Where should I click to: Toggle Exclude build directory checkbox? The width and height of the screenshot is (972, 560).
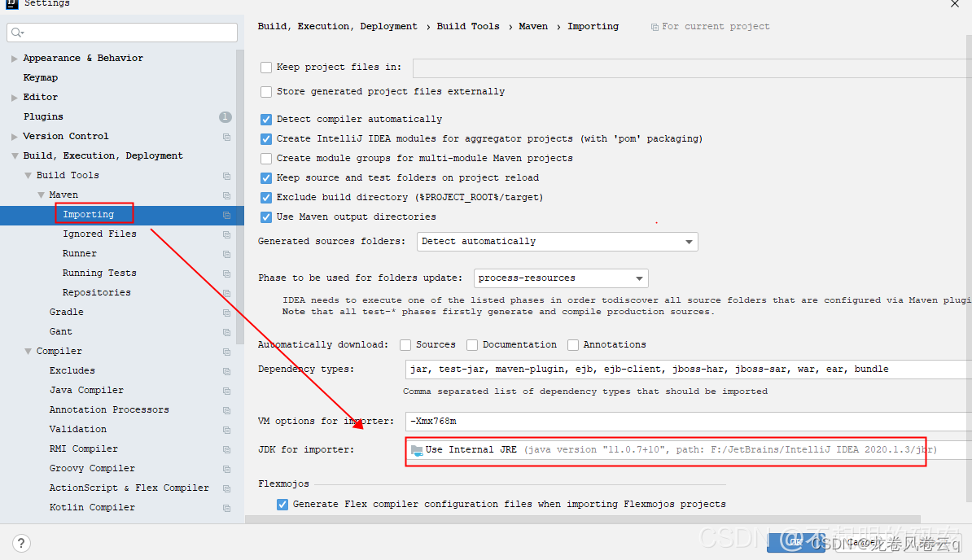266,198
